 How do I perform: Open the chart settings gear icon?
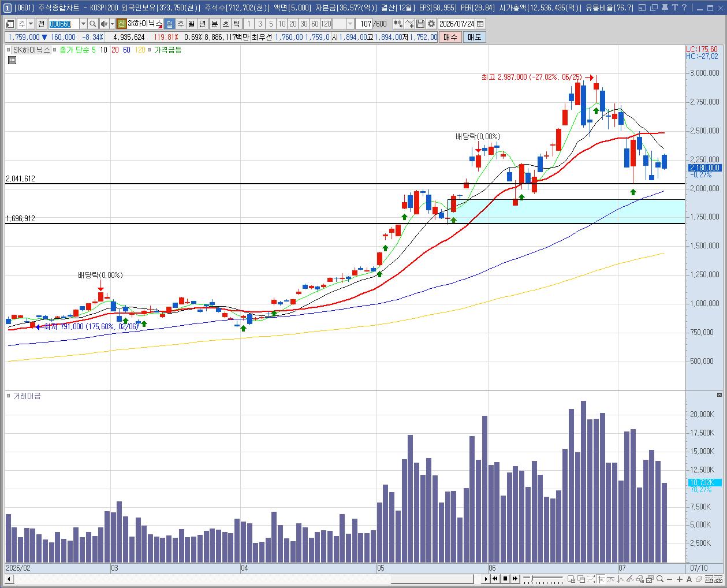point(431,24)
